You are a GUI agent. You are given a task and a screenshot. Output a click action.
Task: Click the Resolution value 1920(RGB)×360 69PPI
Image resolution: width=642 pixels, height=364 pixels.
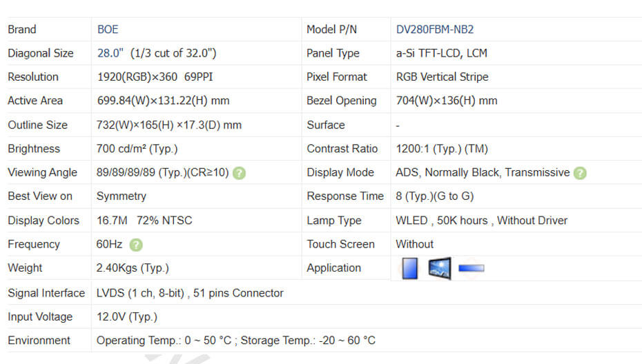(155, 77)
